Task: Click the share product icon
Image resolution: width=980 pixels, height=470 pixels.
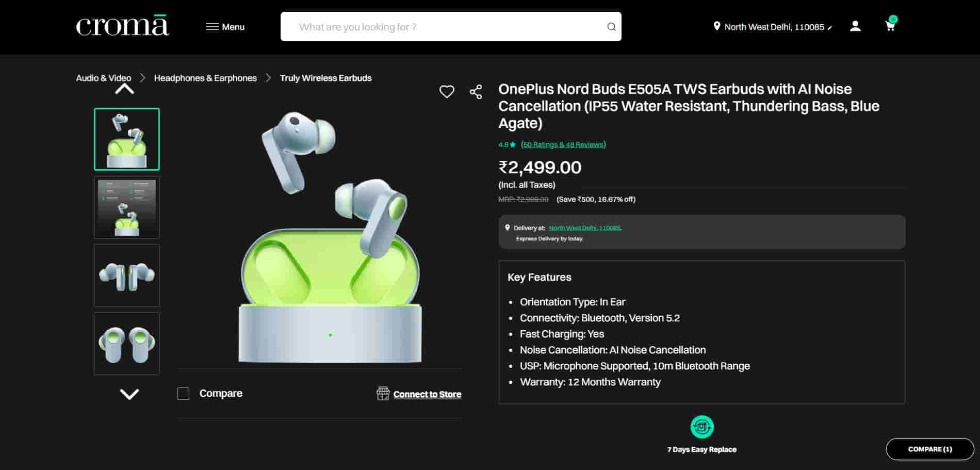Action: (476, 92)
